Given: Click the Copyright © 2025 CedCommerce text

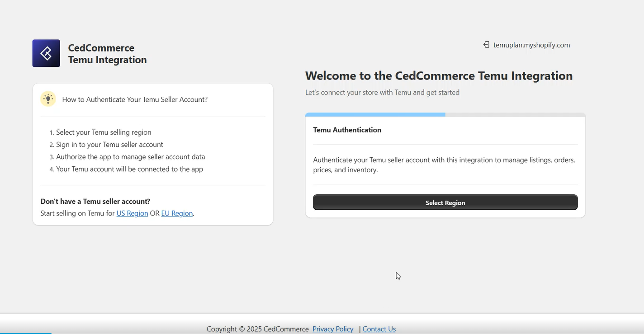Looking at the screenshot, I should click(257, 329).
